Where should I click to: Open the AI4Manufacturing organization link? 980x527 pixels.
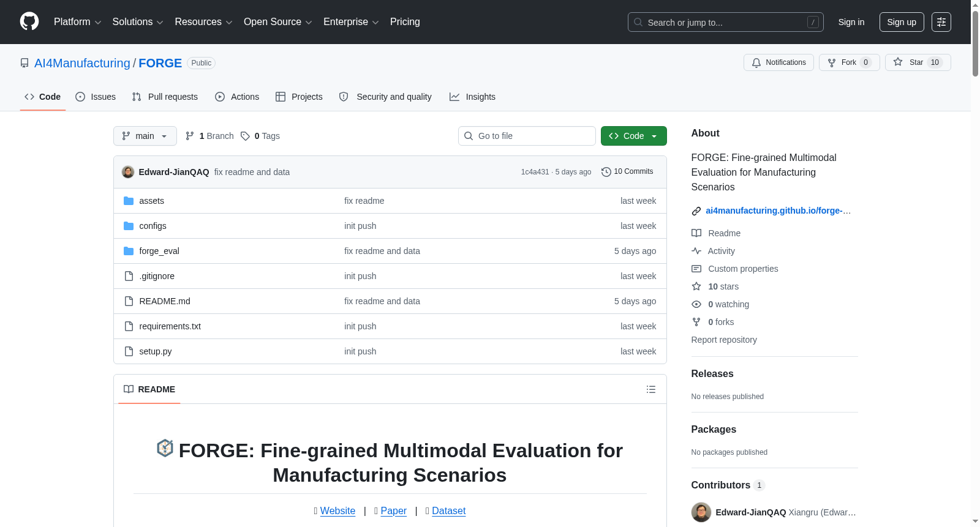coord(82,63)
